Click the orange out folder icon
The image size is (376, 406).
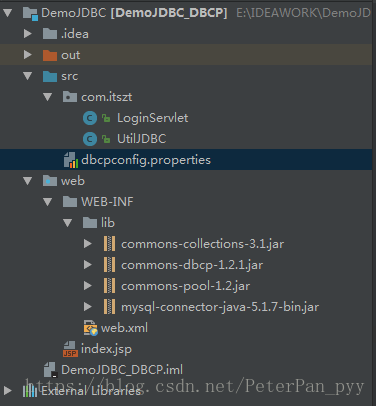point(50,55)
